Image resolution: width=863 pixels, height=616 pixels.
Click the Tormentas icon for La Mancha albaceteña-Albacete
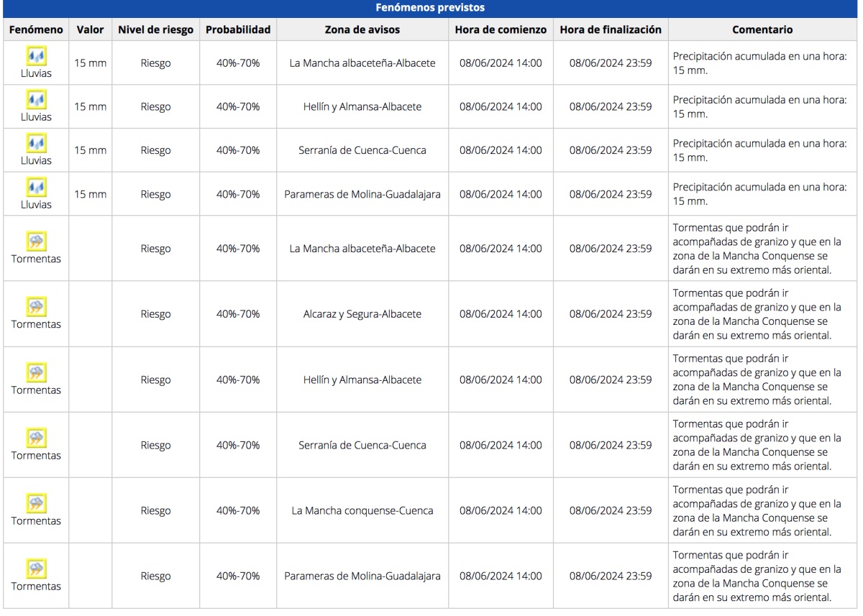pyautogui.click(x=36, y=242)
